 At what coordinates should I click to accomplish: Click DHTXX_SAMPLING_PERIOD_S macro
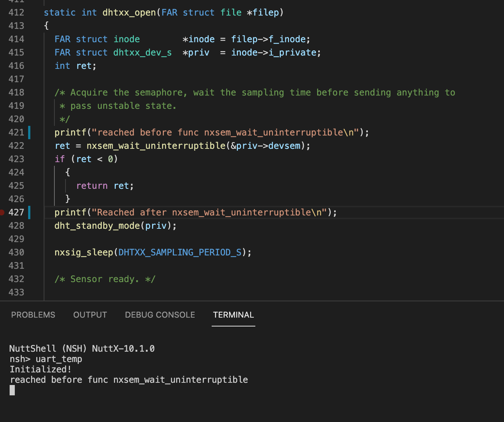[x=180, y=252]
